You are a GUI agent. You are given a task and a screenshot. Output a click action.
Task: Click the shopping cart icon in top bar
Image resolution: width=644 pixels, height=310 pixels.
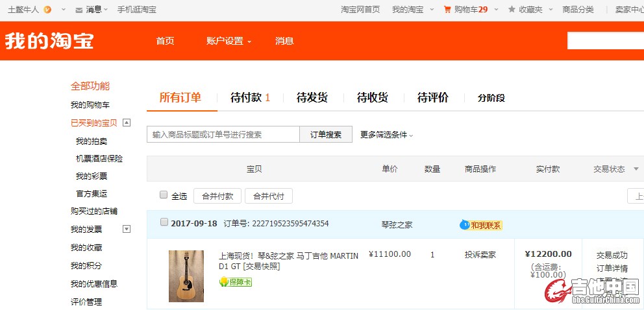point(447,10)
